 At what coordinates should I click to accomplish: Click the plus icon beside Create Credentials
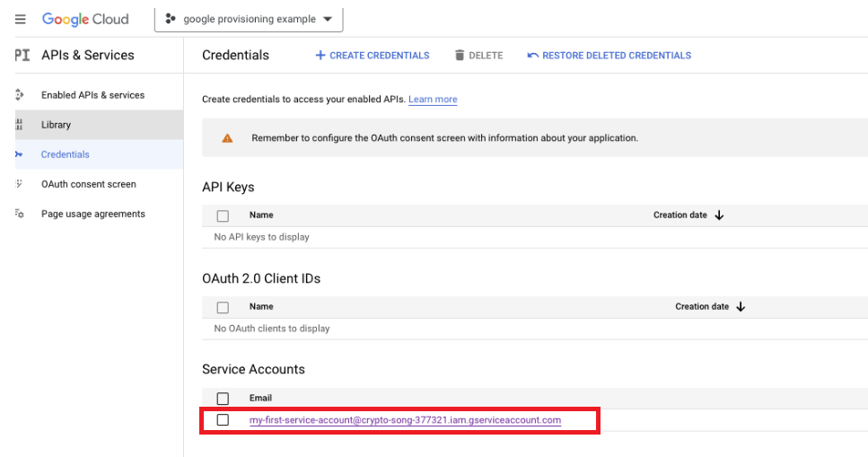pos(320,56)
